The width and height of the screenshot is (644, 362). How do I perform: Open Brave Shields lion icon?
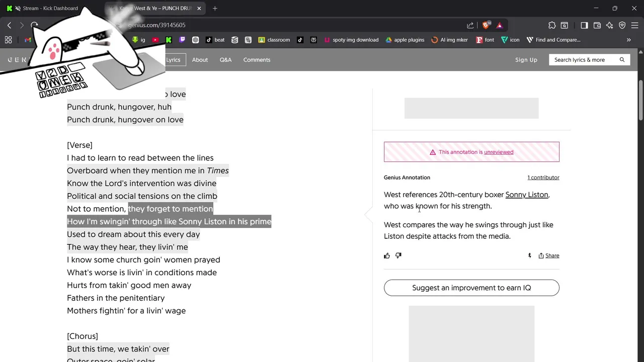pyautogui.click(x=486, y=25)
